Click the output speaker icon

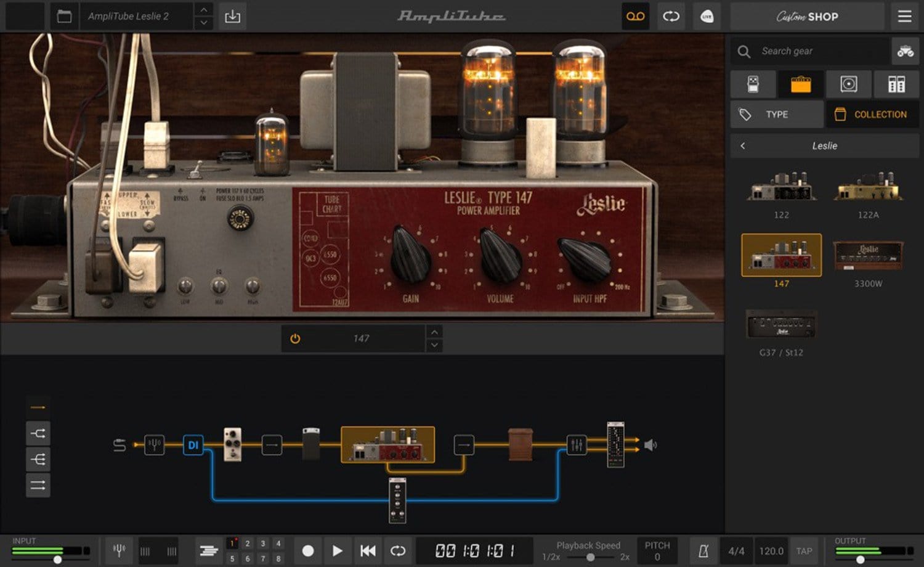click(x=650, y=444)
